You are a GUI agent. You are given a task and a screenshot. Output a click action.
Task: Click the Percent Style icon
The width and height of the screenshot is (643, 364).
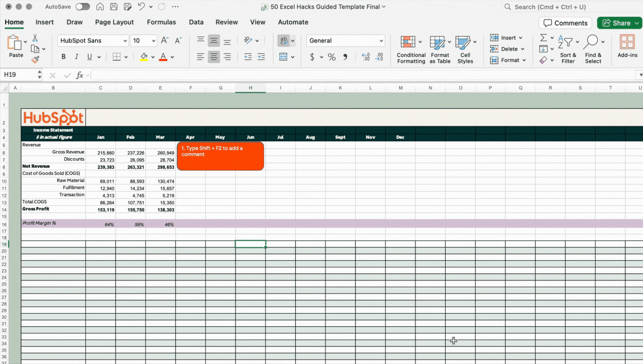click(x=331, y=57)
